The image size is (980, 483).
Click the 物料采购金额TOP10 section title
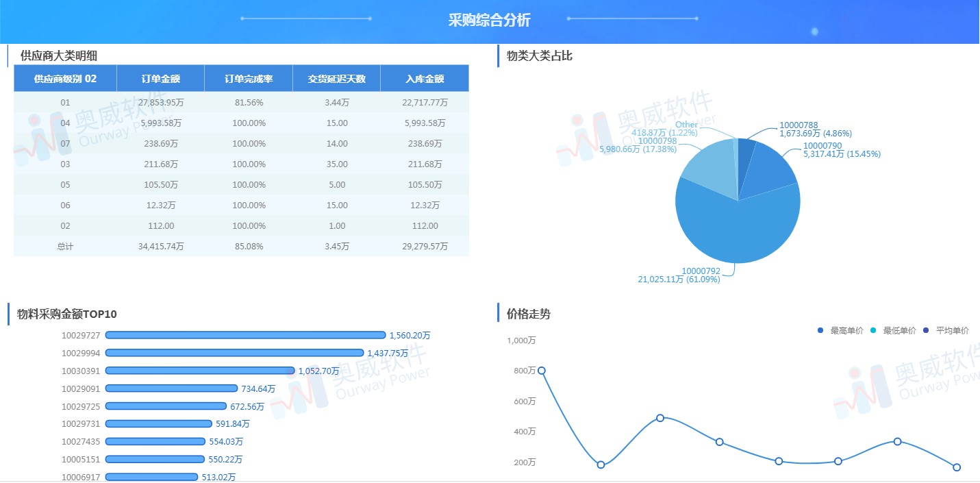pyautogui.click(x=67, y=314)
